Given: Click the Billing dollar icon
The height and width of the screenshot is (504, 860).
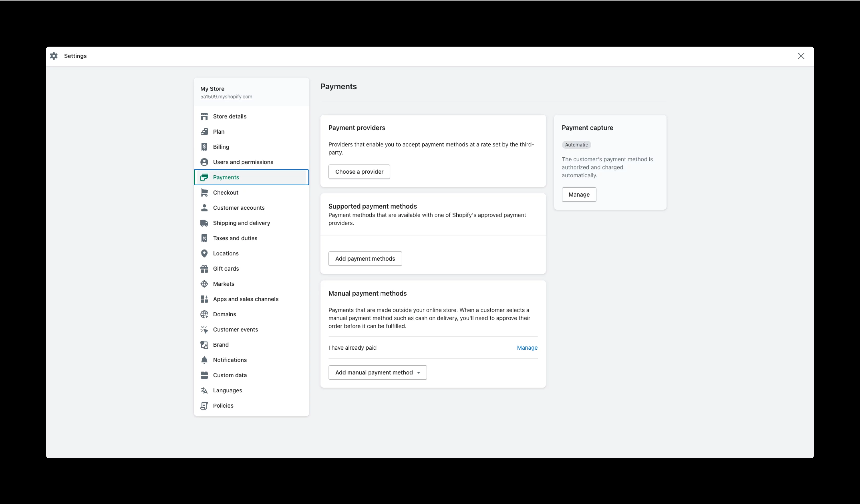Looking at the screenshot, I should [x=204, y=147].
